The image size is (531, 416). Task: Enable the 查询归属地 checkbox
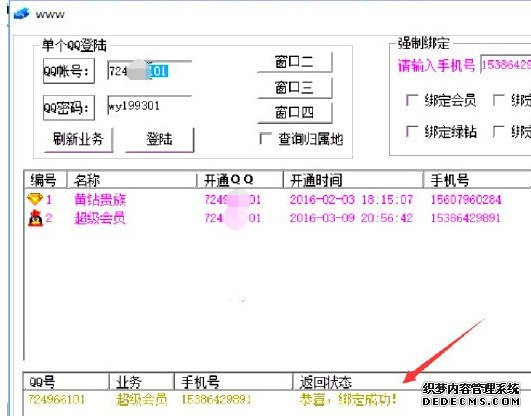[x=265, y=139]
